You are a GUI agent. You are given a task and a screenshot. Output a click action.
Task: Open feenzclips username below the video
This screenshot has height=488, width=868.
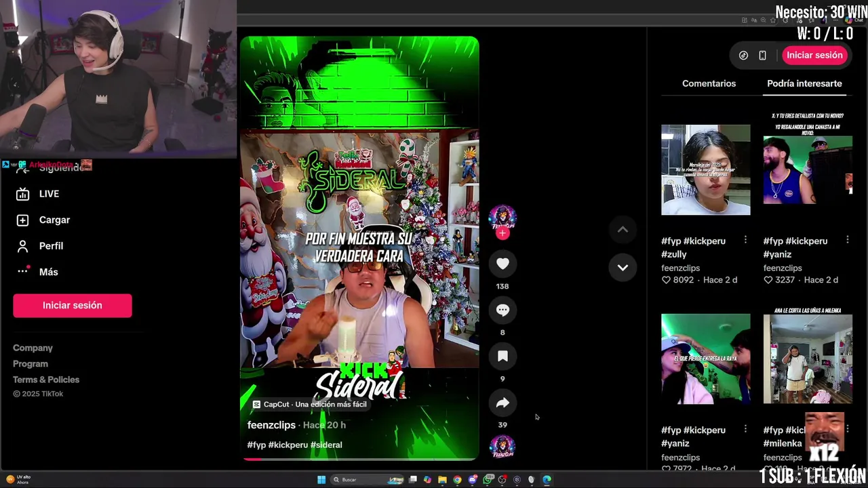271,425
